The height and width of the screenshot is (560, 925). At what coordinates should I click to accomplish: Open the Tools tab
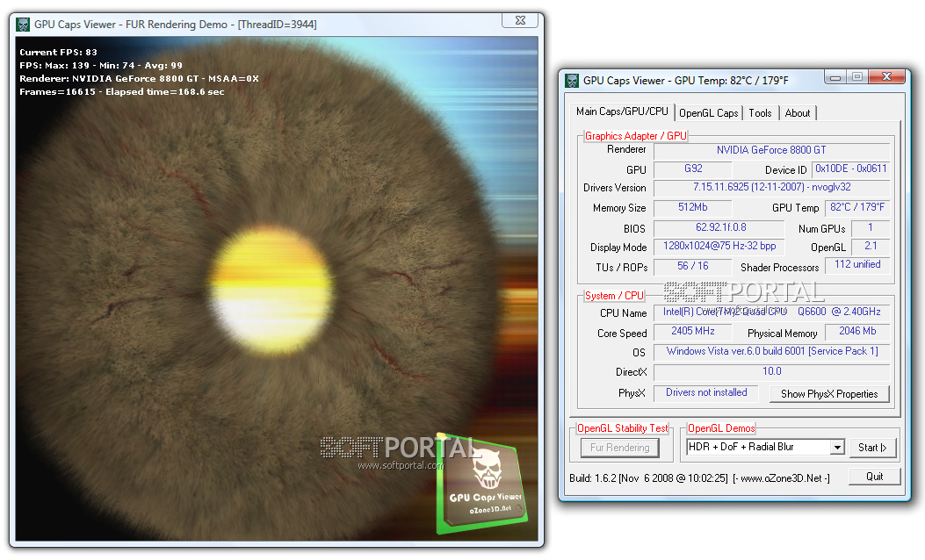click(x=760, y=113)
